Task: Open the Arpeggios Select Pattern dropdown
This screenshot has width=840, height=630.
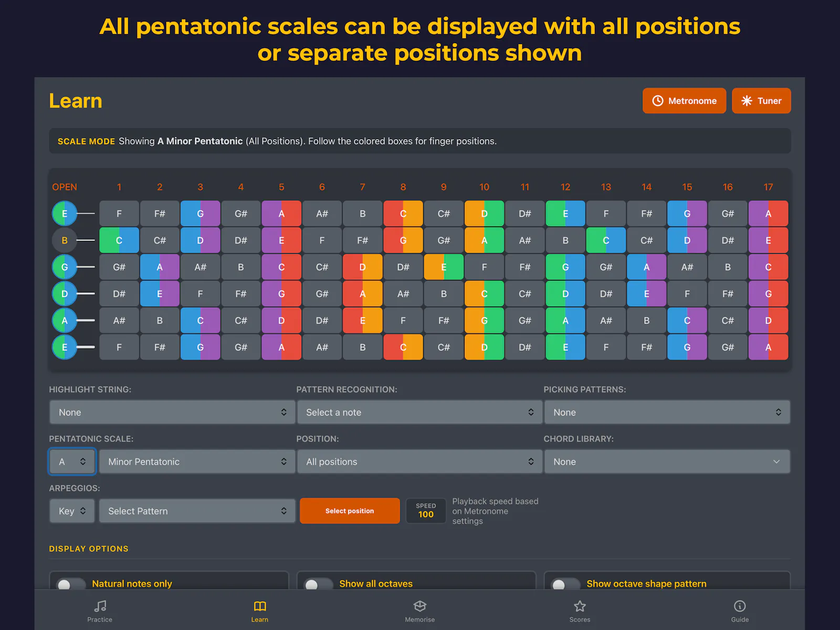Action: [197, 511]
